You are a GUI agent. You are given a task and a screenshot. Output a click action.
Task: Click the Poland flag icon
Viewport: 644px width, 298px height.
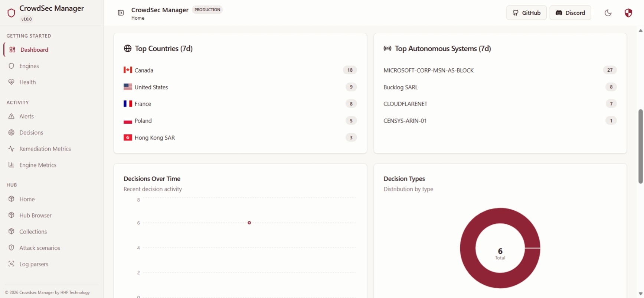(128, 121)
